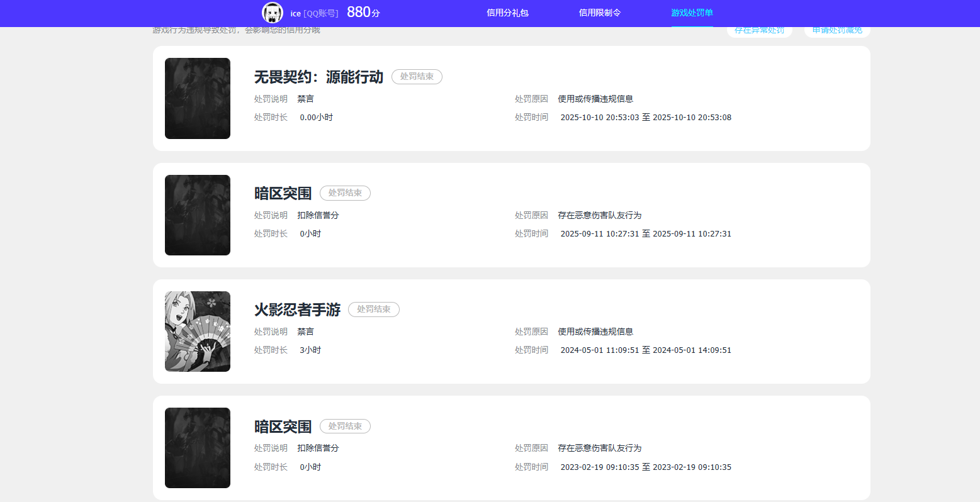
Task: Open the 无畏契约：源能行动 game thumbnail
Action: [x=198, y=98]
